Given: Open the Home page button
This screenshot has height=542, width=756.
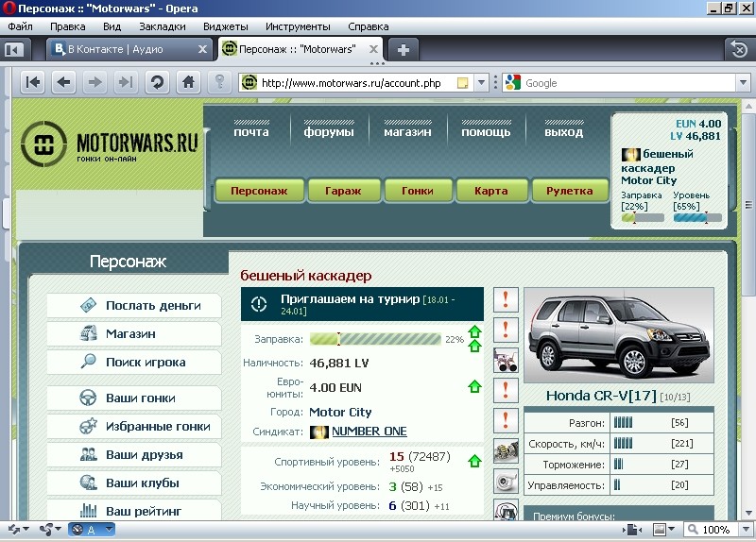Looking at the screenshot, I should (x=188, y=82).
